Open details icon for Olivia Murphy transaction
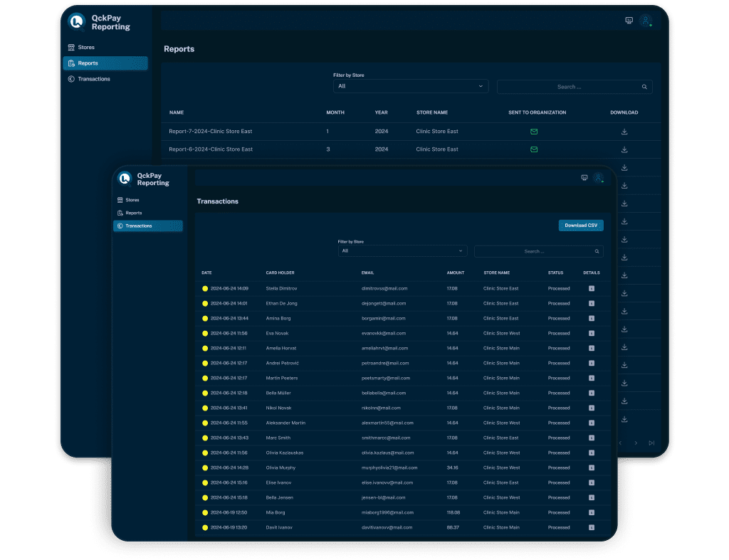The image size is (729, 560). coord(591,467)
